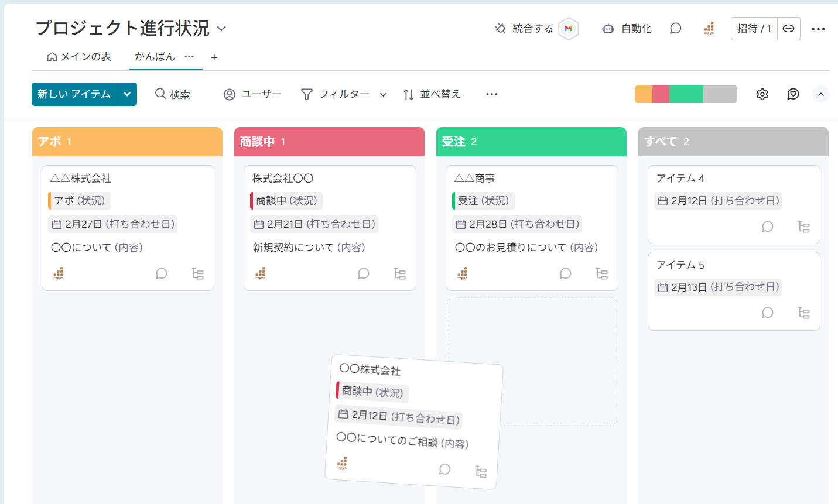Image resolution: width=838 pixels, height=504 pixels.
Task: Click the 新しいアイテム button
Action: 74,94
